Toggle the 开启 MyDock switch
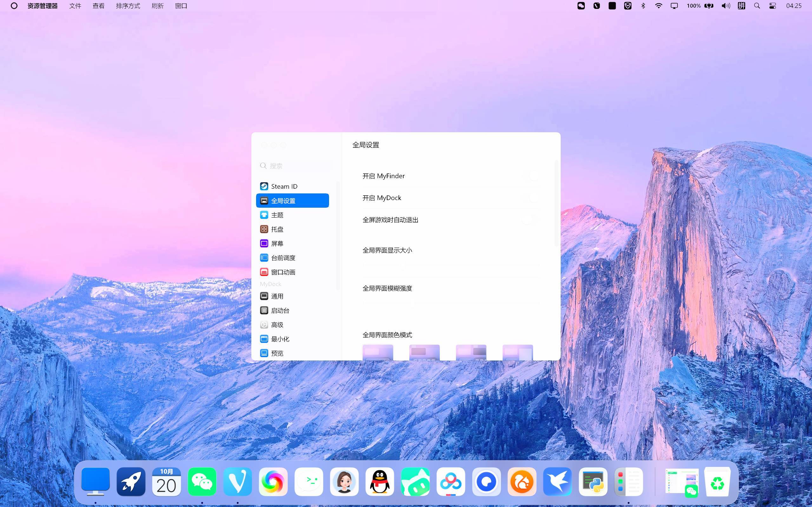This screenshot has height=507, width=812. [x=531, y=198]
